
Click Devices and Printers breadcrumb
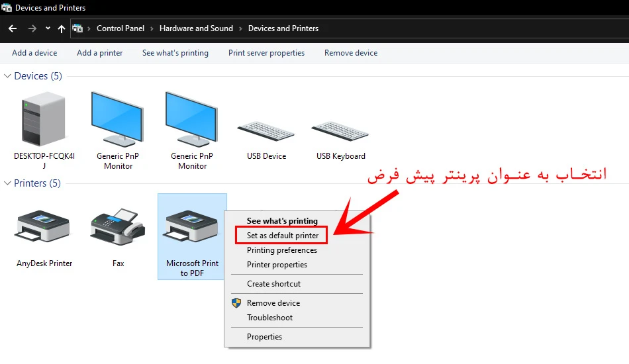[x=283, y=28]
